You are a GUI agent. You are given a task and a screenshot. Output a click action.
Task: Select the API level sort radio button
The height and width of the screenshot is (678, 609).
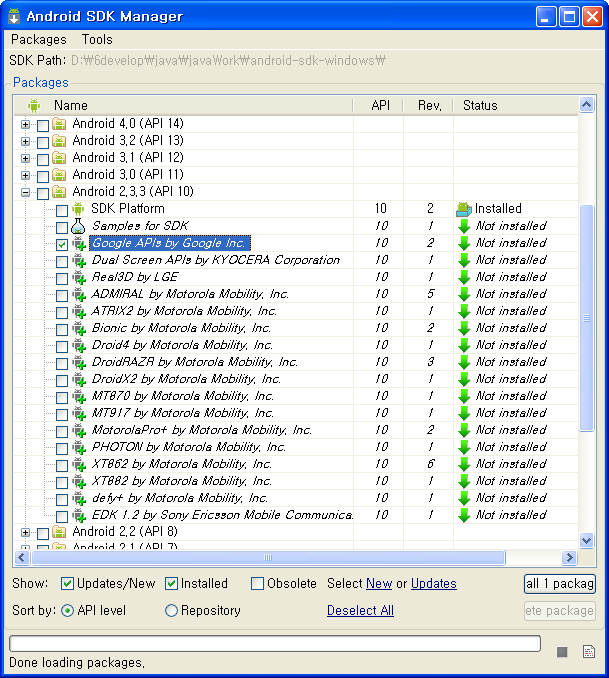67,611
